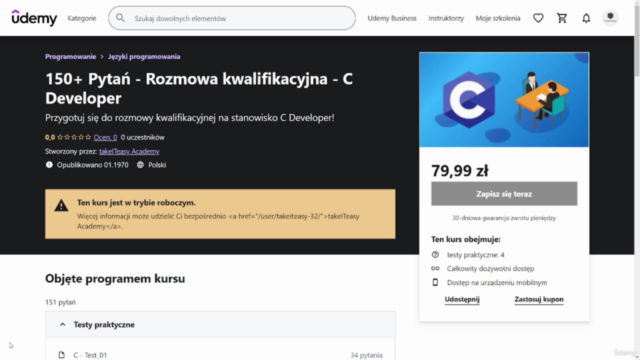Click the Objęte programem kursu heading

pyautogui.click(x=115, y=279)
